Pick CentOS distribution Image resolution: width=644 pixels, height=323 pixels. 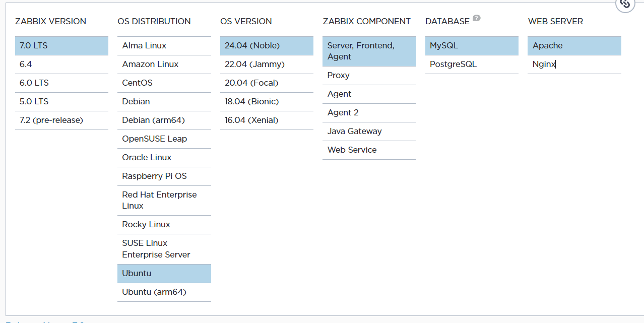164,83
